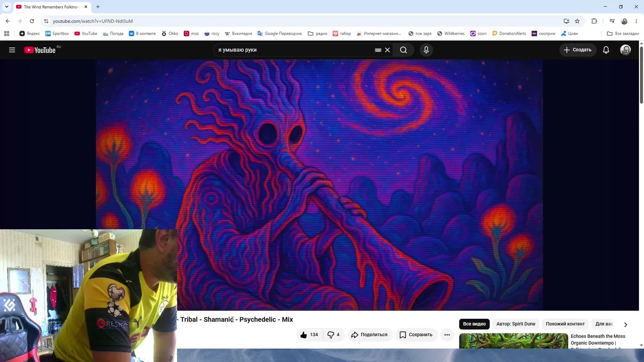Open the DonationAlerts bookmark
The image size is (644, 362).
[x=509, y=34]
